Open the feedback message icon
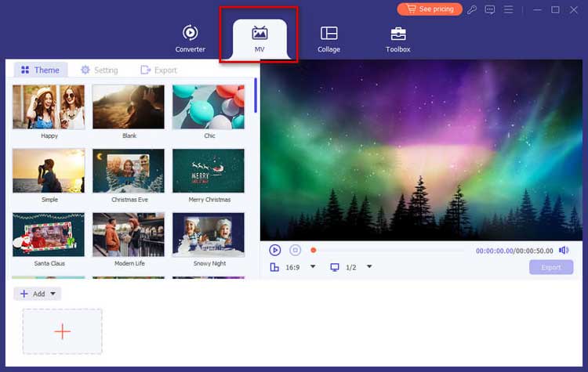Viewport: 588px width, 372px height. coord(490,9)
